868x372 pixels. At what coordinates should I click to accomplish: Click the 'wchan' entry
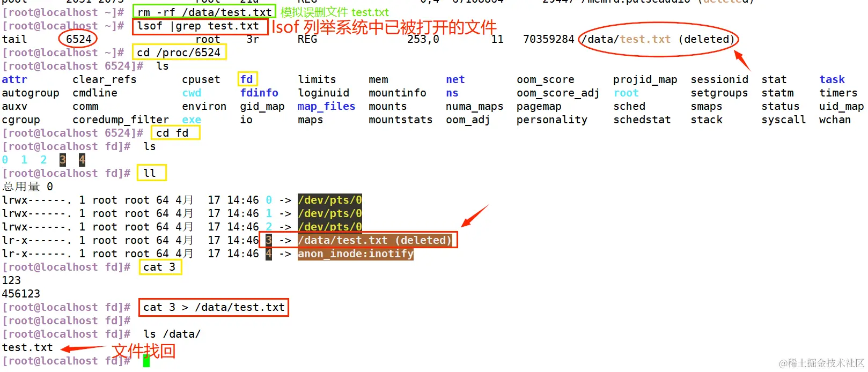[835, 120]
